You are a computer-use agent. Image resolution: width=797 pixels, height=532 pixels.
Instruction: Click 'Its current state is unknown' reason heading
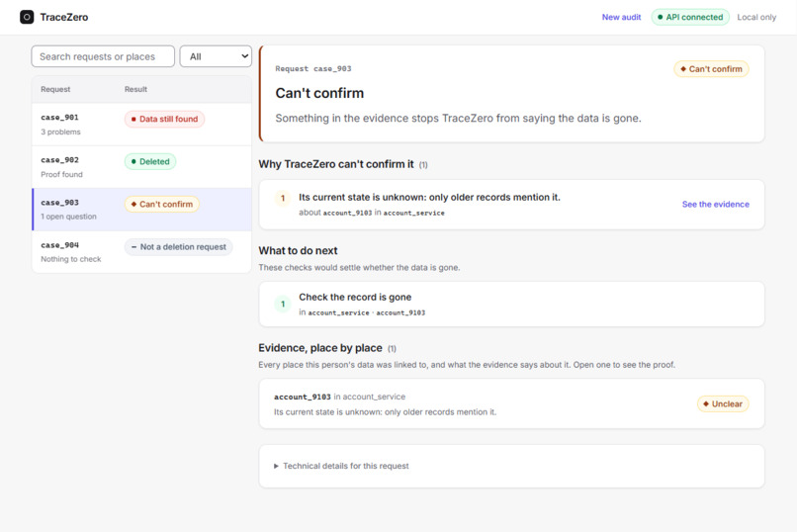[429, 197]
